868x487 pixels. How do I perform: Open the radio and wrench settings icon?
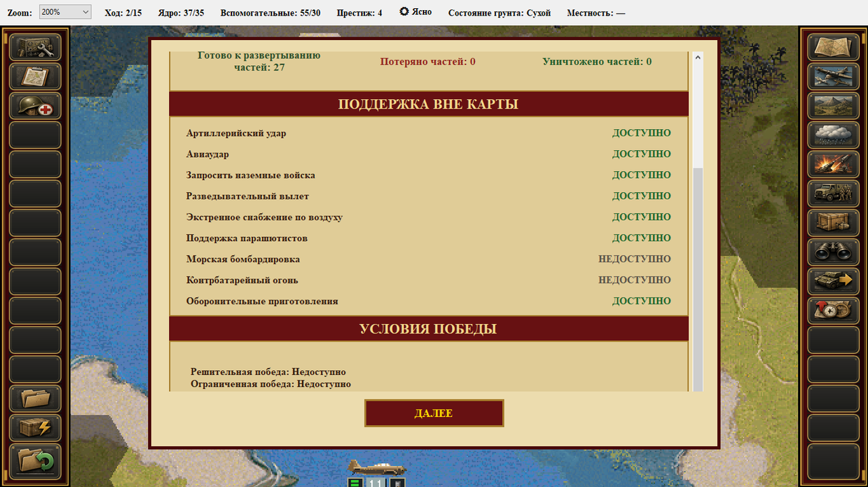35,48
